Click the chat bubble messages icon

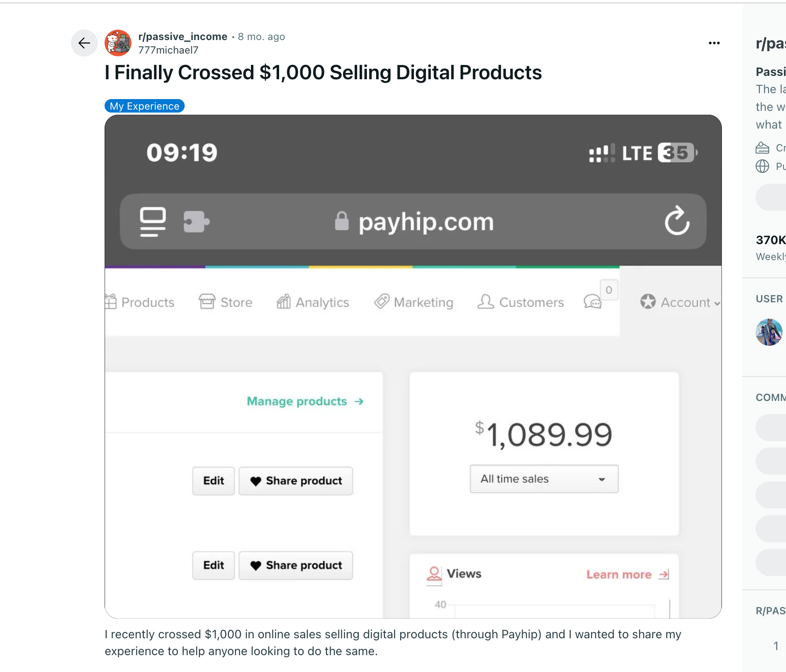point(592,302)
